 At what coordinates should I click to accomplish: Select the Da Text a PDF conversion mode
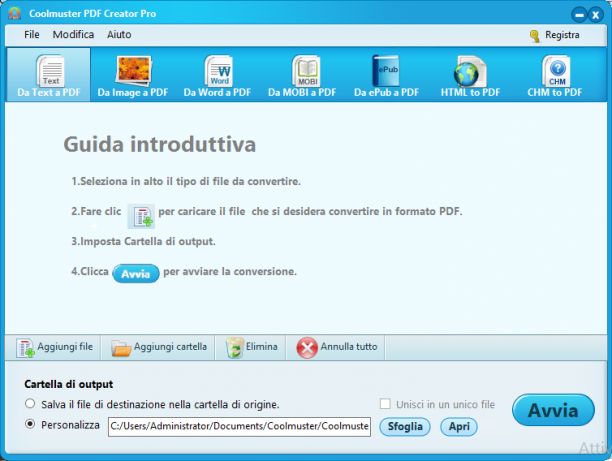(49, 75)
